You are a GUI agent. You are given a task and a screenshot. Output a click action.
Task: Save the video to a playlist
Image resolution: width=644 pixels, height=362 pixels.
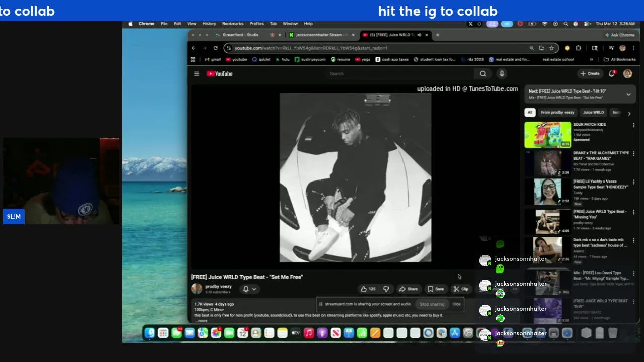(436, 289)
